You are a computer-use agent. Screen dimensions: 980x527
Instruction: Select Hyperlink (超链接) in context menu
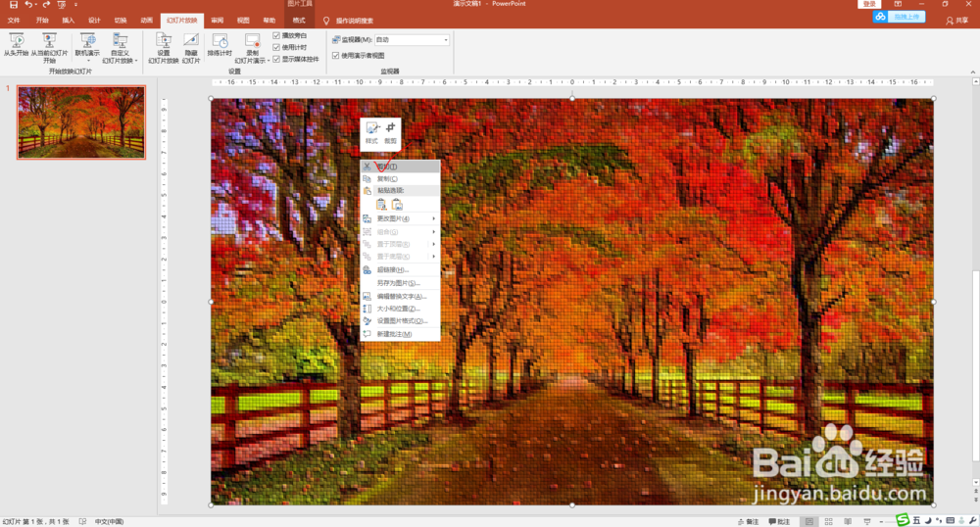(x=400, y=269)
